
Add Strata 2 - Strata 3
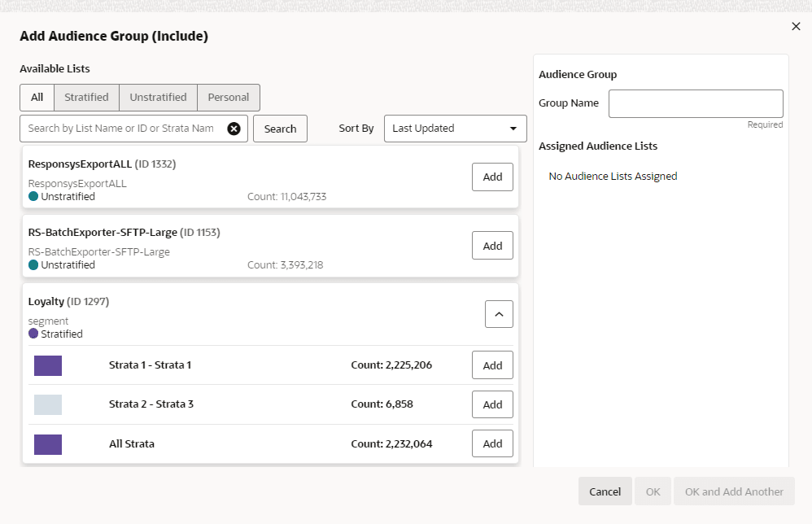point(492,404)
